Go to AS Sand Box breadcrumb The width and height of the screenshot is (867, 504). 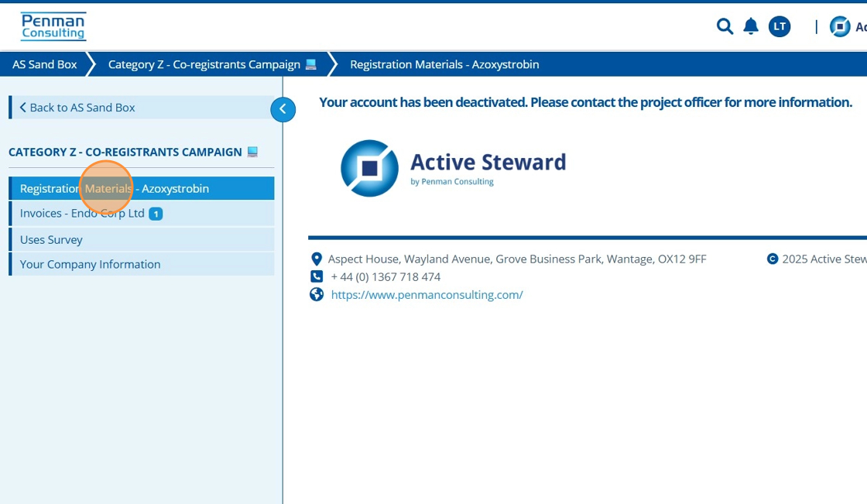(45, 64)
